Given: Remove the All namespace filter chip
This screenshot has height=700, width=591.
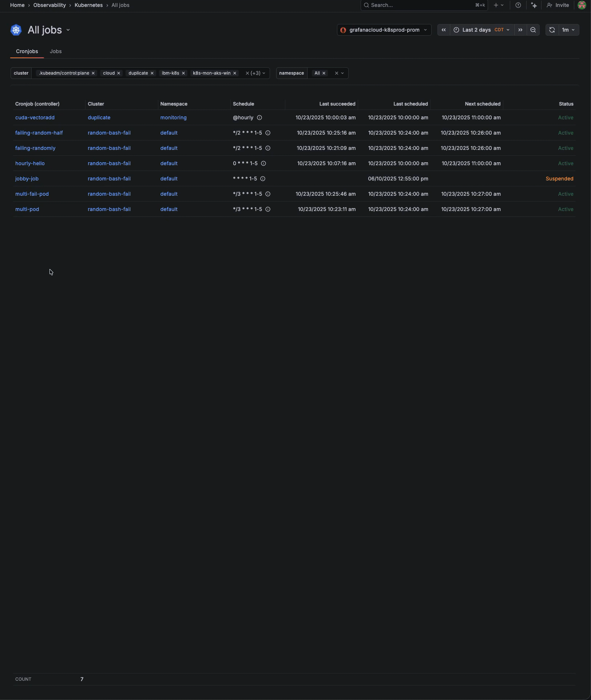Looking at the screenshot, I should tap(324, 73).
